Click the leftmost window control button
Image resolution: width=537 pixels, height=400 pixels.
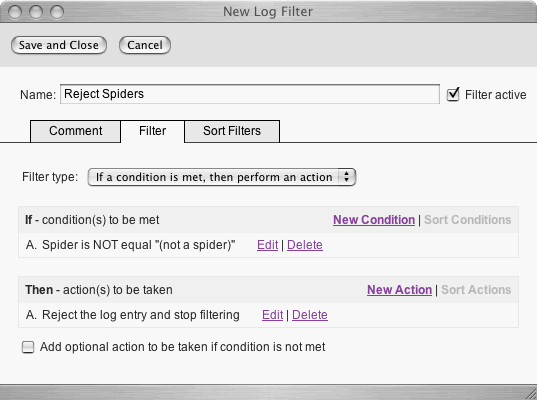(15, 12)
